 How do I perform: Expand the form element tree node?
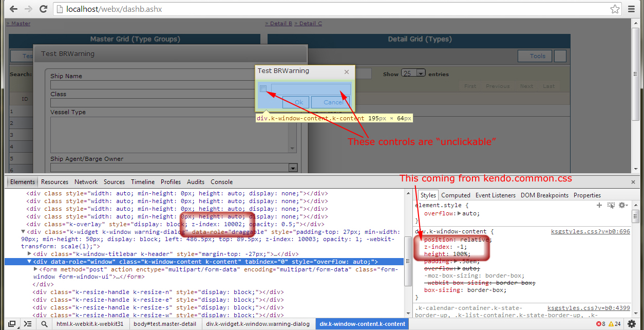(x=35, y=269)
